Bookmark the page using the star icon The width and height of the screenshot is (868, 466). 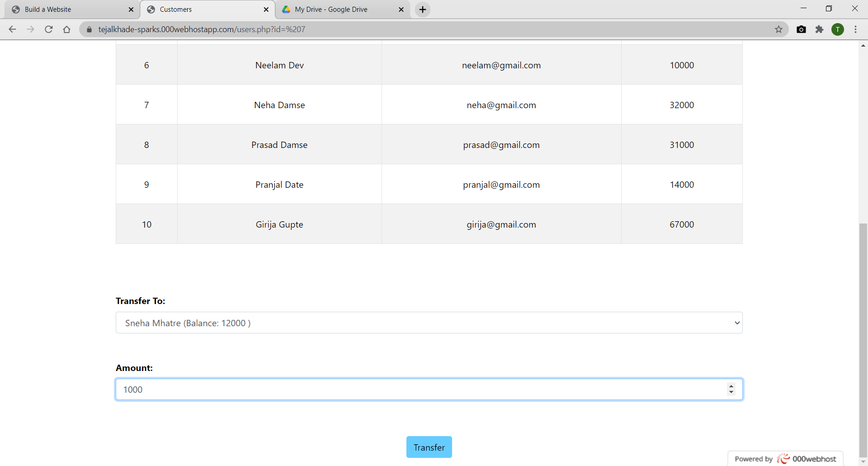[779, 29]
